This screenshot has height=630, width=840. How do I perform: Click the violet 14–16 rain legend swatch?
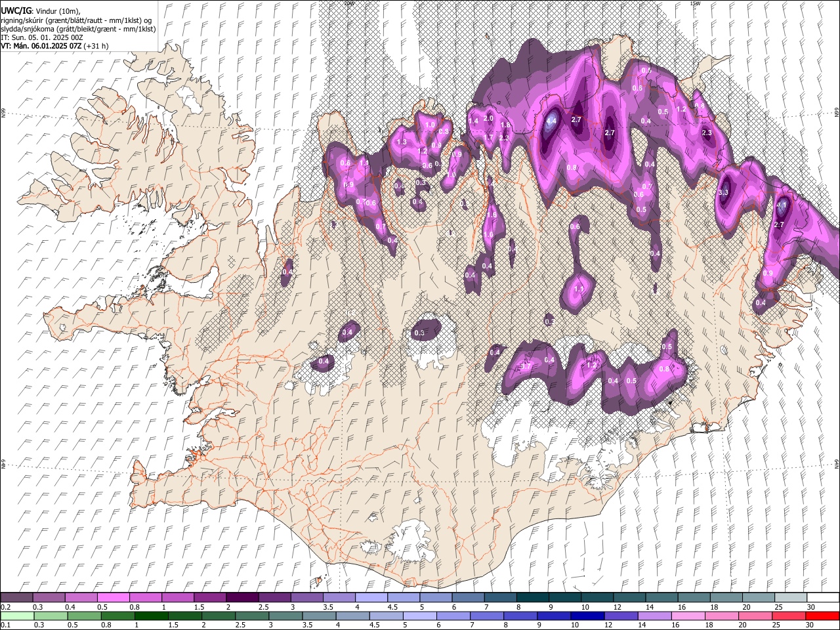coord(654,616)
